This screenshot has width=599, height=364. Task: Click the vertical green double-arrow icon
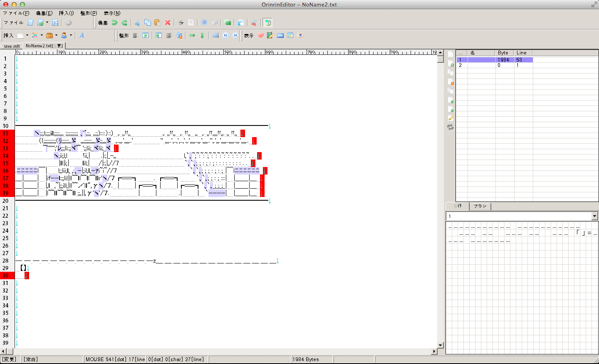(202, 36)
